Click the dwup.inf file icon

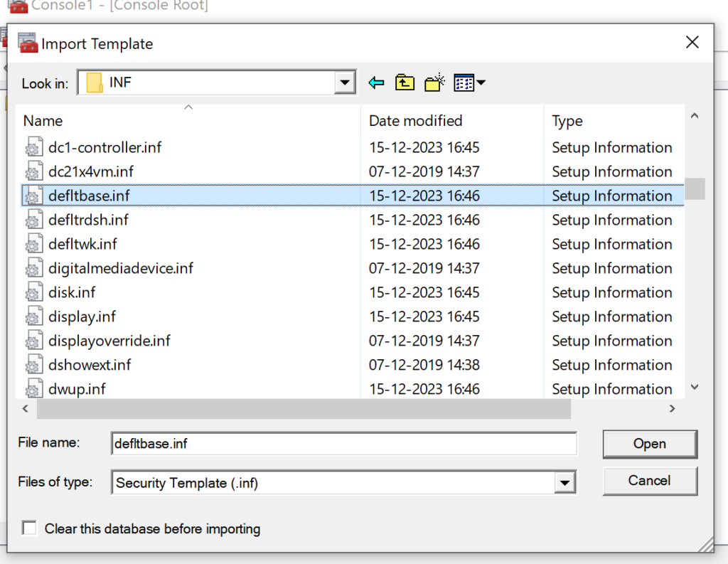[34, 389]
